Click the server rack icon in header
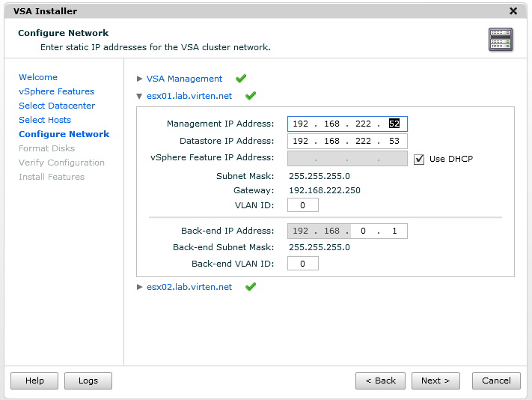Screen dimensions: 532x400 [501, 40]
